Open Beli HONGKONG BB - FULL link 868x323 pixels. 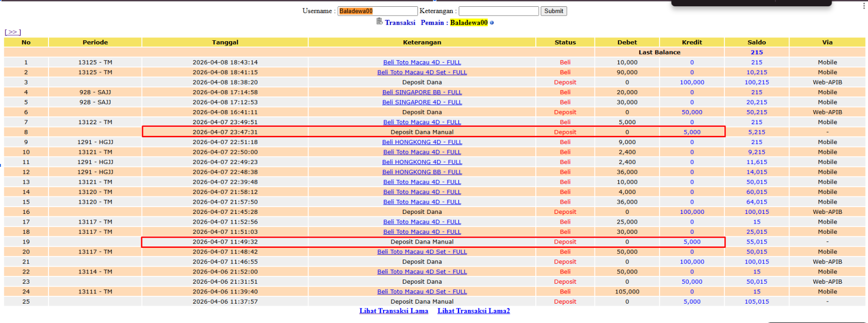tap(422, 172)
